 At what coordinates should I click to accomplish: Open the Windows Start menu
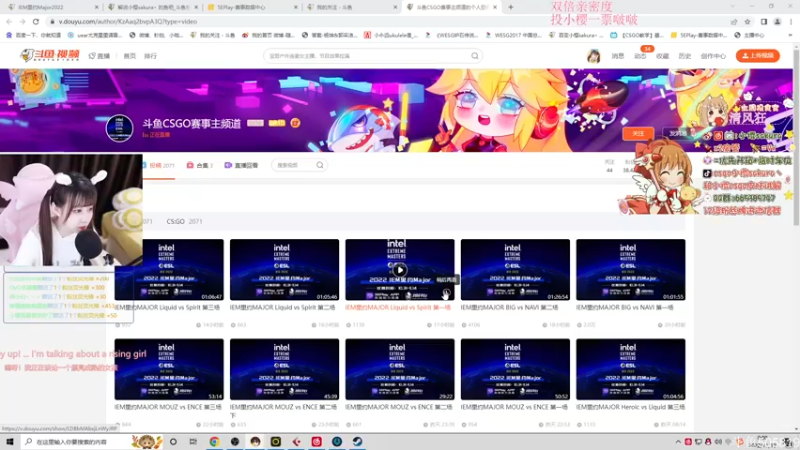click(x=9, y=441)
